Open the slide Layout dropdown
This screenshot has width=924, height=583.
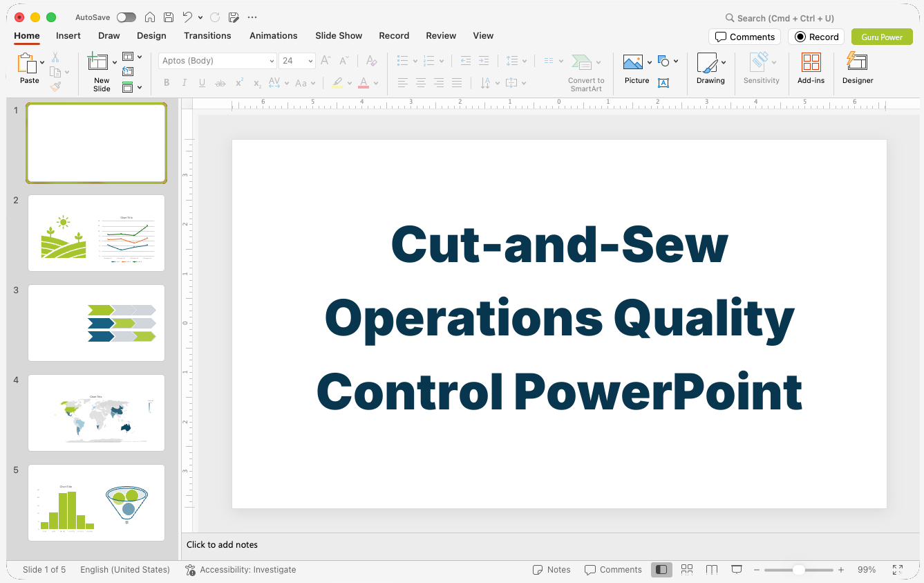pyautogui.click(x=131, y=57)
